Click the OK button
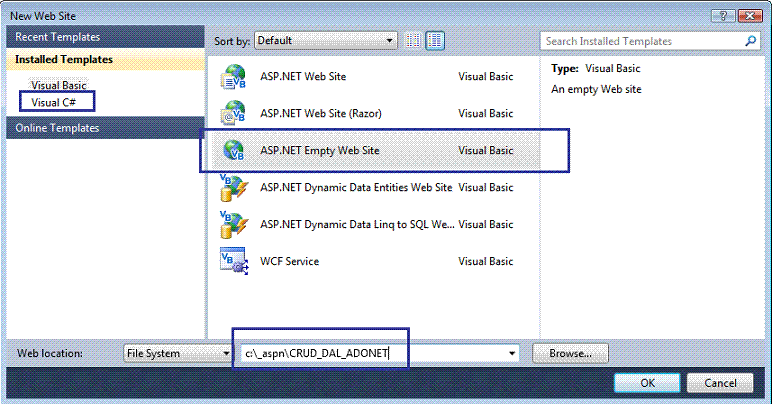 pyautogui.click(x=647, y=383)
